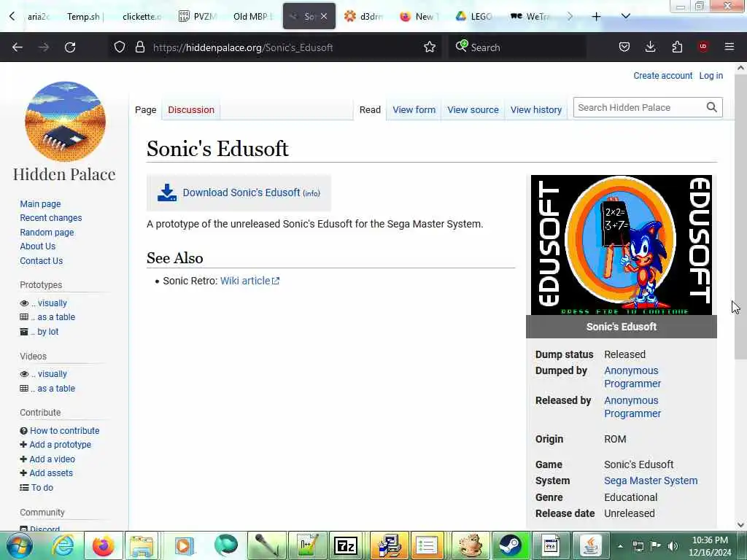
Task: Go to a Random page
Action: 47,233
